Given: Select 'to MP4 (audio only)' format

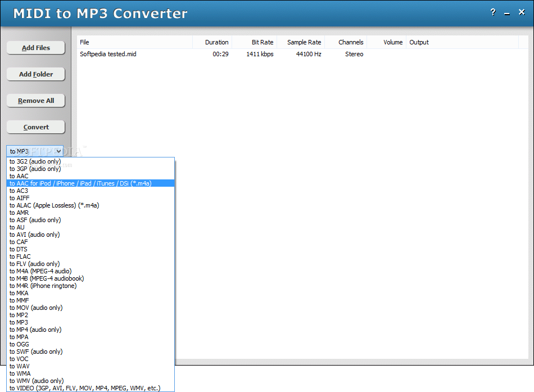Looking at the screenshot, I should pos(90,330).
